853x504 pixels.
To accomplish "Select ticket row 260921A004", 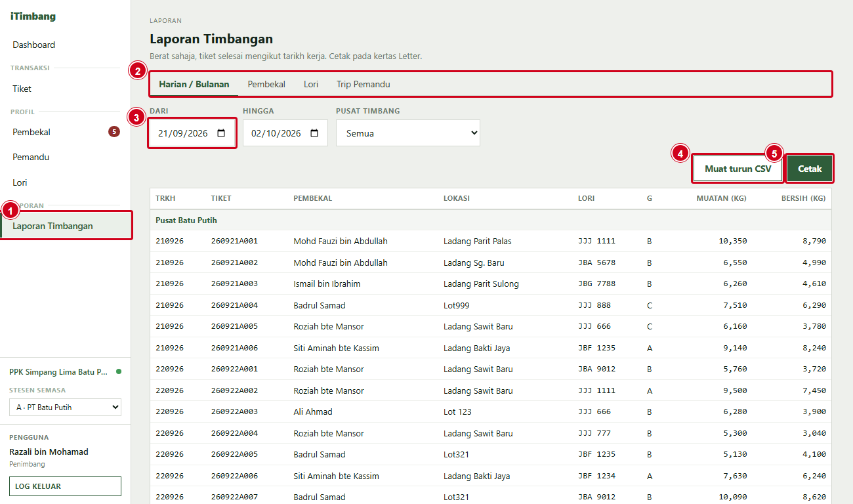I will [x=490, y=305].
